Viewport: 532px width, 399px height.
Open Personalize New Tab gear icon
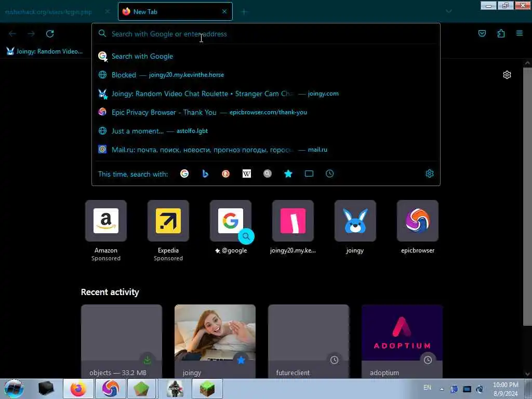[x=507, y=75]
